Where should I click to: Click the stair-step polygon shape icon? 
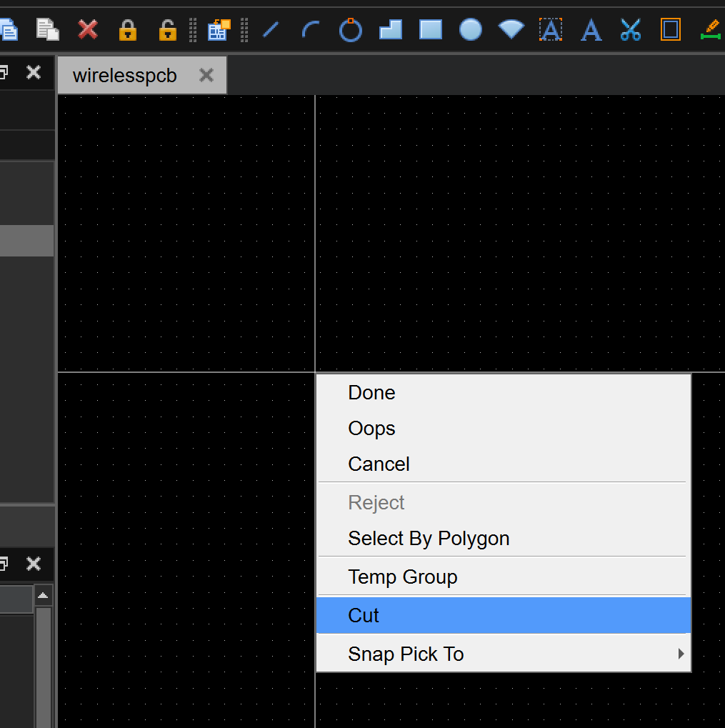coord(391,30)
